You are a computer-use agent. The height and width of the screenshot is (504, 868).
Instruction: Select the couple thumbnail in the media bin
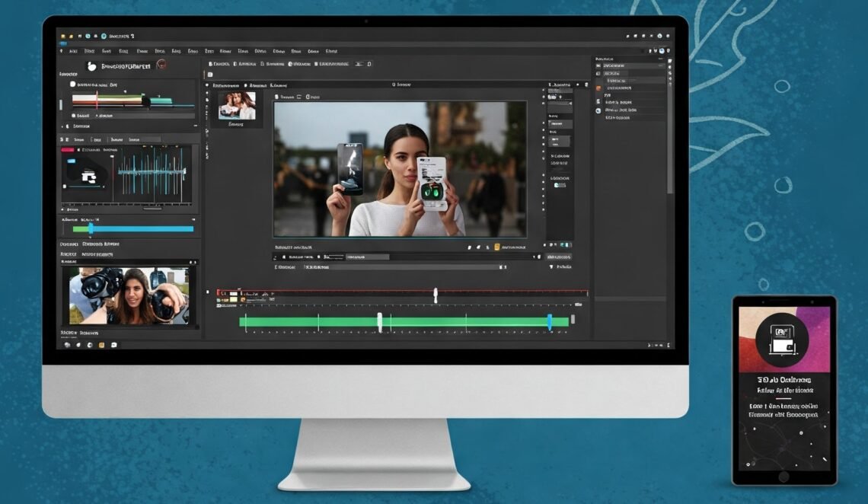(x=237, y=106)
